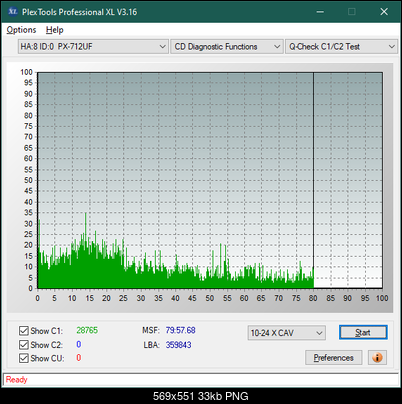
Task: Close the PlexTools Professional window
Action: pyautogui.click(x=384, y=12)
